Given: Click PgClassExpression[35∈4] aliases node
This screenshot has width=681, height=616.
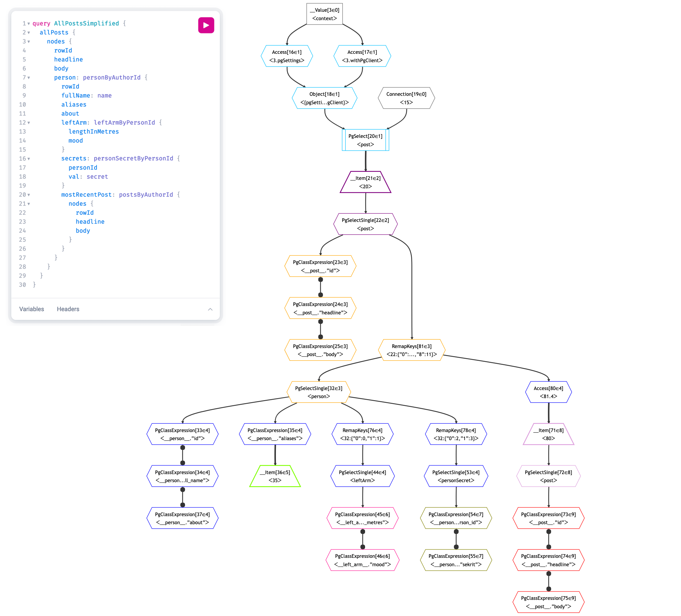Looking at the screenshot, I should (275, 434).
